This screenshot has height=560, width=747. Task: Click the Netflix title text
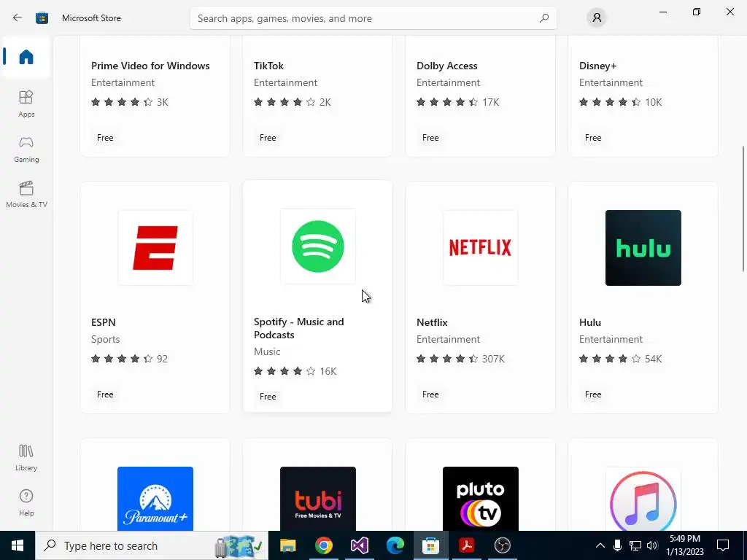[432, 322]
